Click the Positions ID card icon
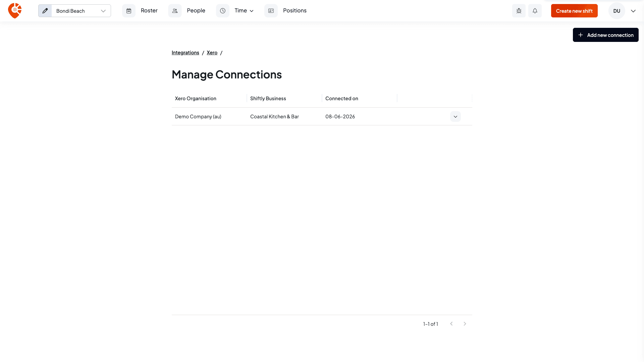The image size is (644, 362). (271, 11)
